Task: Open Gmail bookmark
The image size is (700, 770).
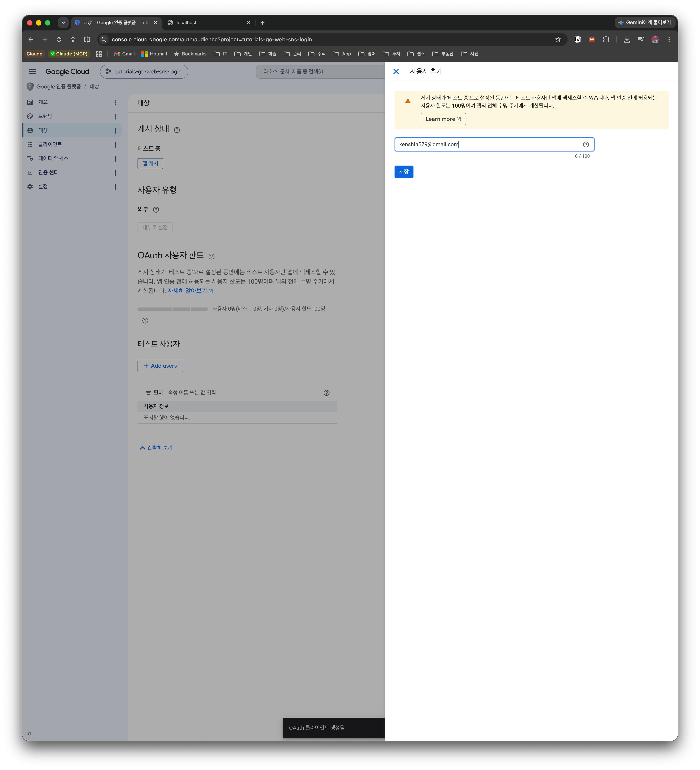Action: click(x=124, y=54)
